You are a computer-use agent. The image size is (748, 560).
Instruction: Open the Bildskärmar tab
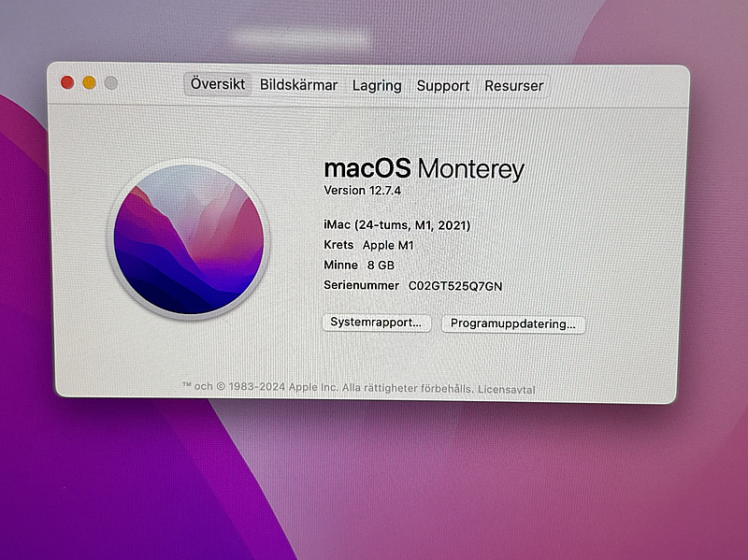[298, 85]
